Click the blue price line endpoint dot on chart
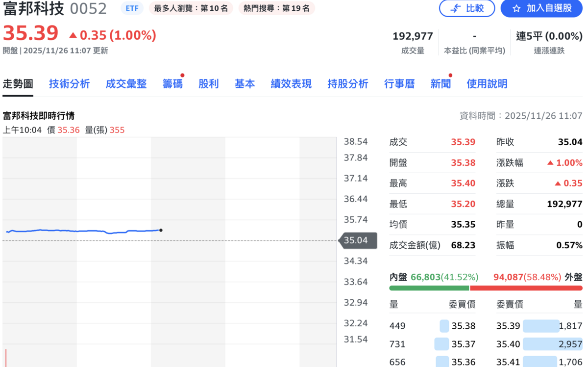The image size is (588, 367). pos(161,230)
